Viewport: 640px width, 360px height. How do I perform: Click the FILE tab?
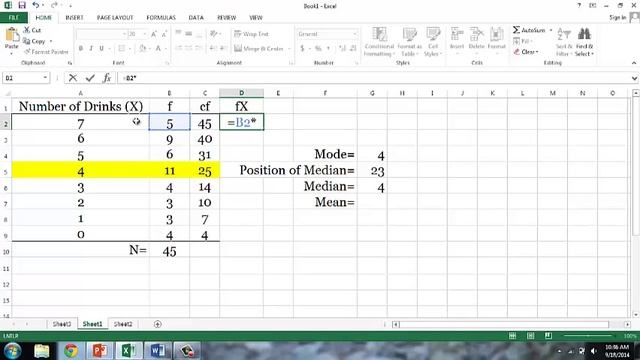14,18
